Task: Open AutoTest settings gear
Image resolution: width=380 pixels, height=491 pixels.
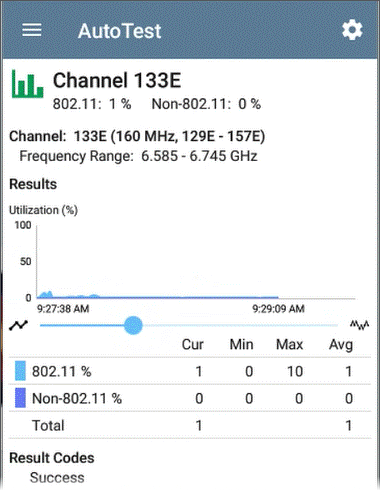Action: pos(352,30)
